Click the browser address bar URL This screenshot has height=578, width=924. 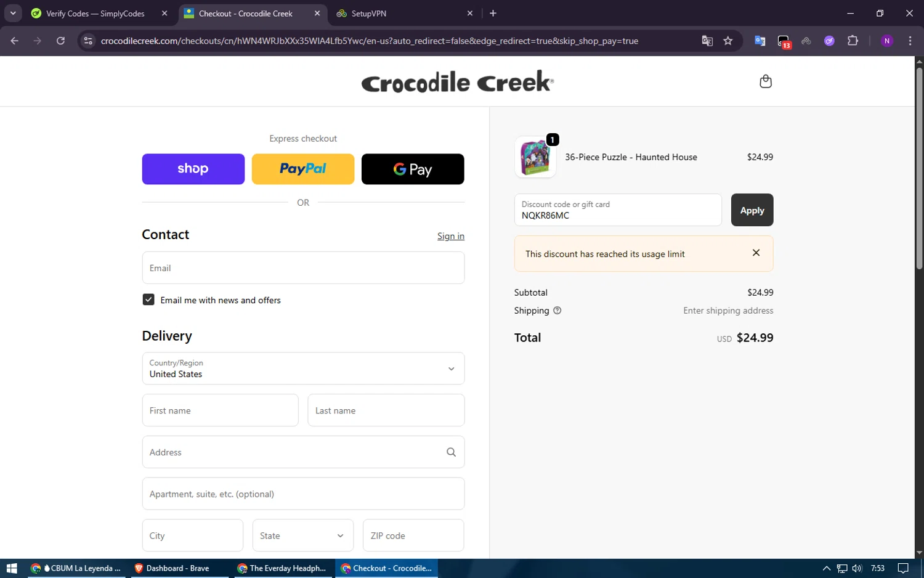(x=370, y=41)
